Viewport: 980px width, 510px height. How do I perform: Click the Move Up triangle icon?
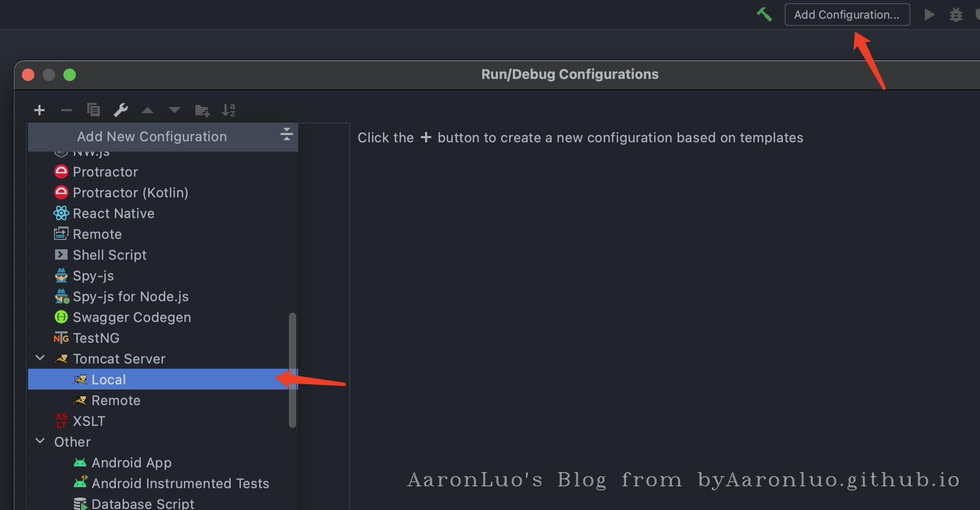[148, 110]
